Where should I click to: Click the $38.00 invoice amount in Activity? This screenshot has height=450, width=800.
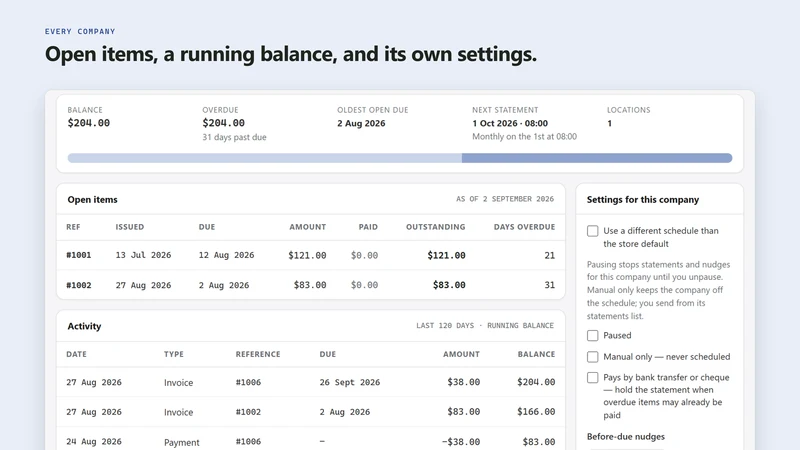(463, 382)
